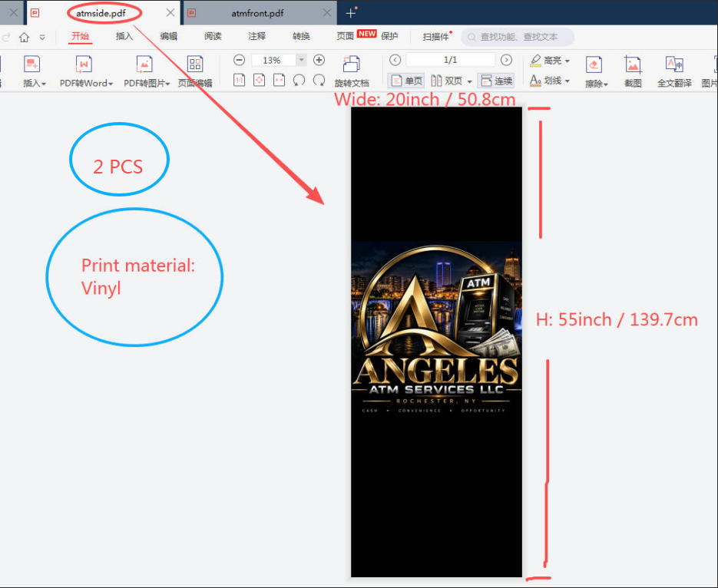The image size is (718, 588).
Task: Switch to the 开始 ribbon tab
Action: (x=80, y=36)
